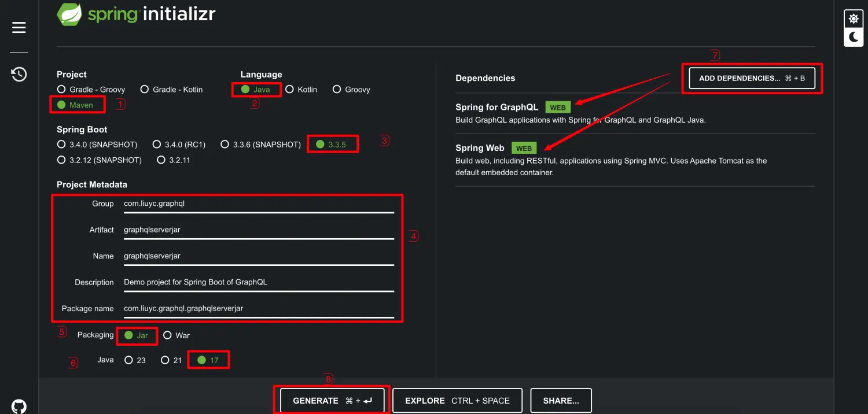Click the Spring Boot heading
The image size is (868, 414).
[82, 130]
